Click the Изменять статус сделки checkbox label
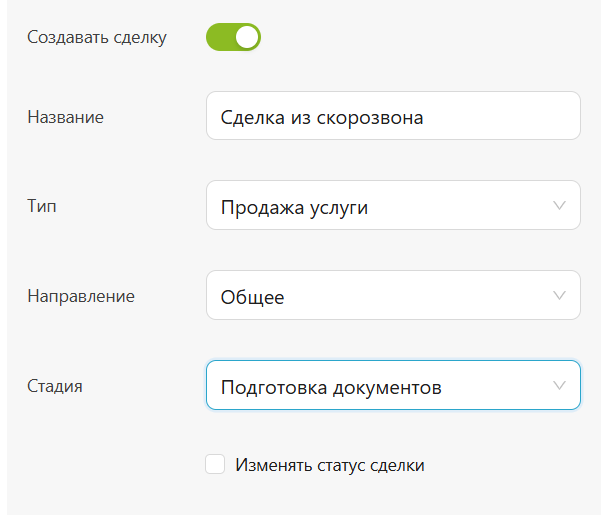607x515 pixels. click(x=330, y=465)
